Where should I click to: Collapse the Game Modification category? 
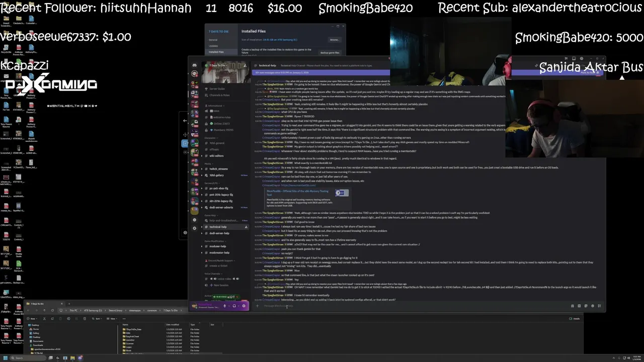point(215,241)
